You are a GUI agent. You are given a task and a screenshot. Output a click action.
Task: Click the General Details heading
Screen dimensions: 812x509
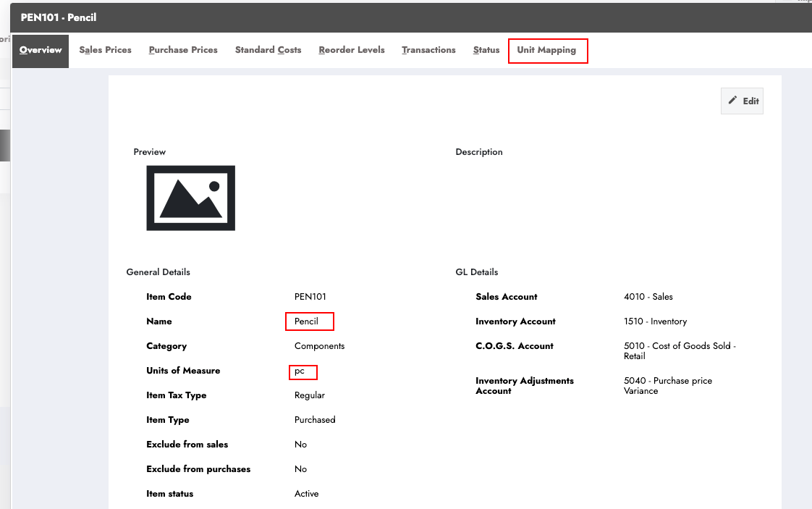(158, 272)
